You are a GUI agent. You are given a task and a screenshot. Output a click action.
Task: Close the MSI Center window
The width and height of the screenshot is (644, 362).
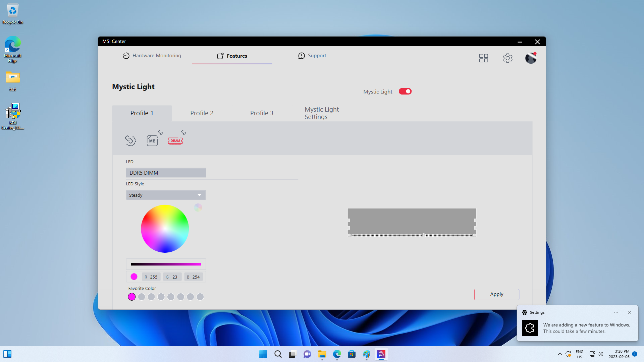tap(537, 42)
